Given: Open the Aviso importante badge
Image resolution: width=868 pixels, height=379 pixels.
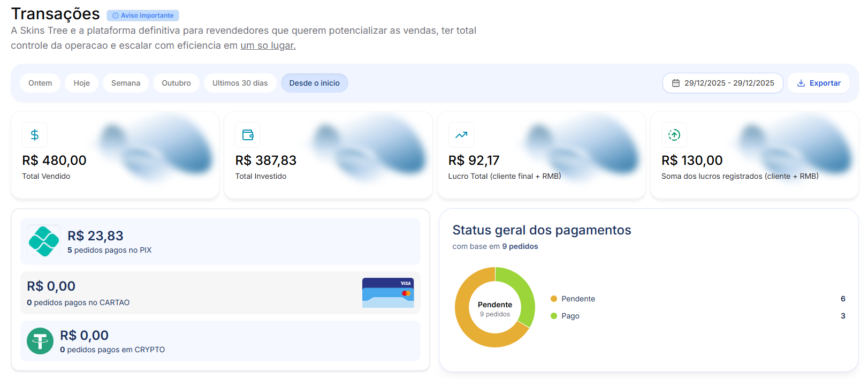Looking at the screenshot, I should (143, 16).
